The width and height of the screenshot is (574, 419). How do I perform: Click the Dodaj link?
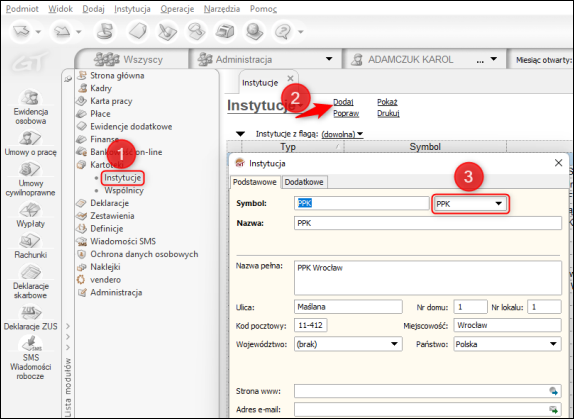[x=343, y=102]
